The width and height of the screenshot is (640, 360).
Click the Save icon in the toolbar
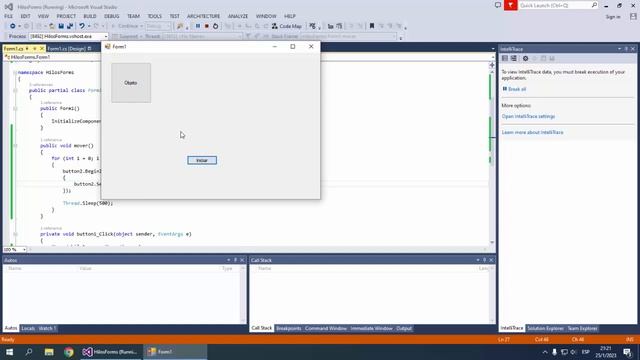(x=61, y=26)
